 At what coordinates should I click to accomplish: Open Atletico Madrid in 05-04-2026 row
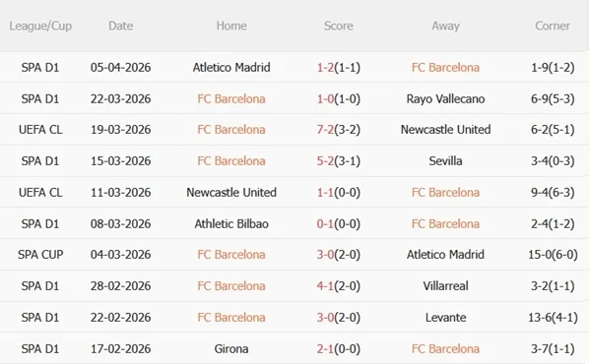point(231,67)
